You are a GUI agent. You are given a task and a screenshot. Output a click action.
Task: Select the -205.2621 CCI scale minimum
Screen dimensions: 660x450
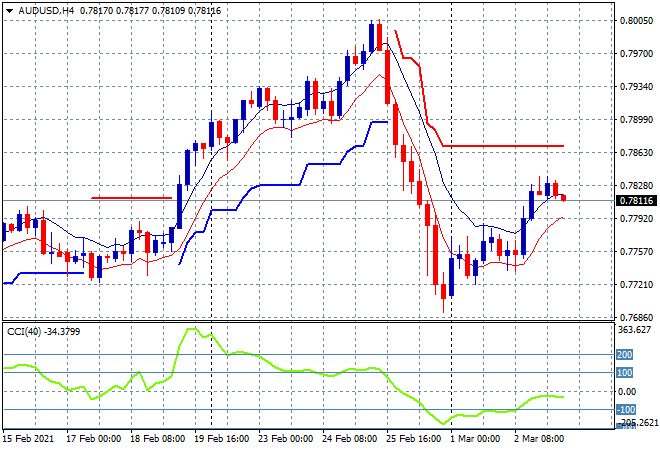(x=636, y=422)
